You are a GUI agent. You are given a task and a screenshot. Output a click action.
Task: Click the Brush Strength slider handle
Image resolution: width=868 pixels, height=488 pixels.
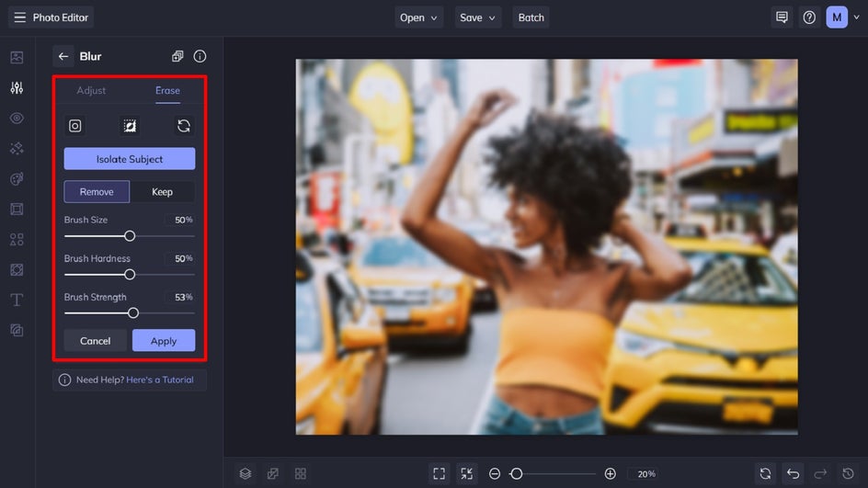132,313
